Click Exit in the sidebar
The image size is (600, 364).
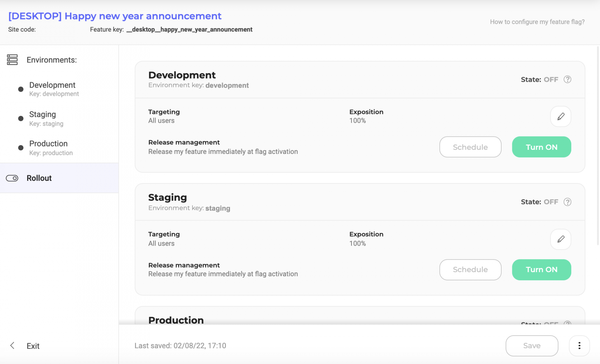[x=33, y=346]
